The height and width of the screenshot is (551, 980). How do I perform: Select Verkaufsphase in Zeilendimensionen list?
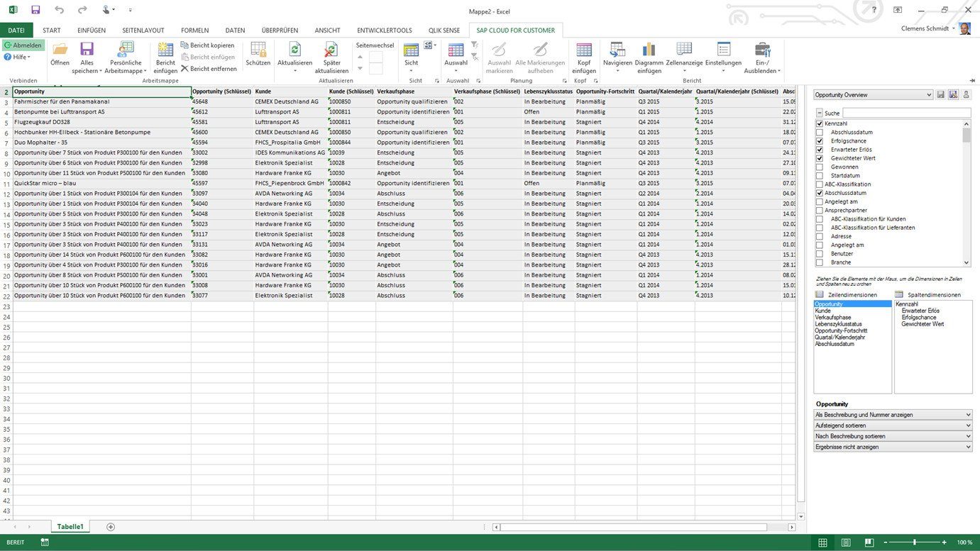852,318
